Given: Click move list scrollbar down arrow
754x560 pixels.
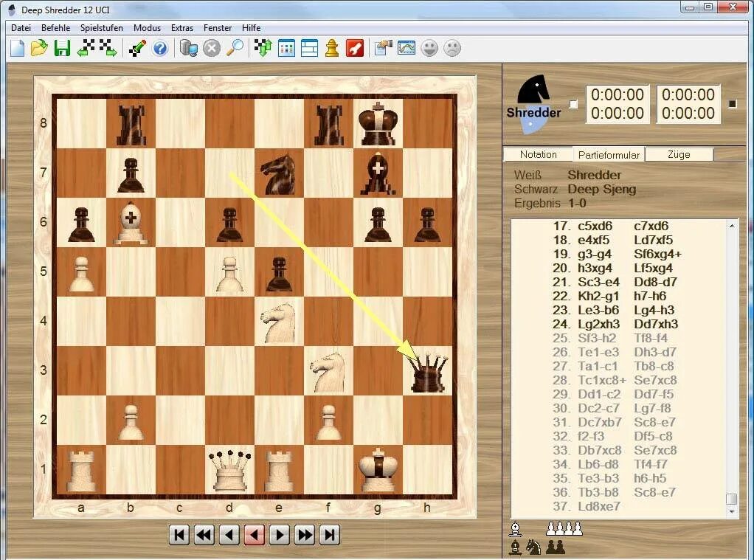Looking at the screenshot, I should 732,511.
